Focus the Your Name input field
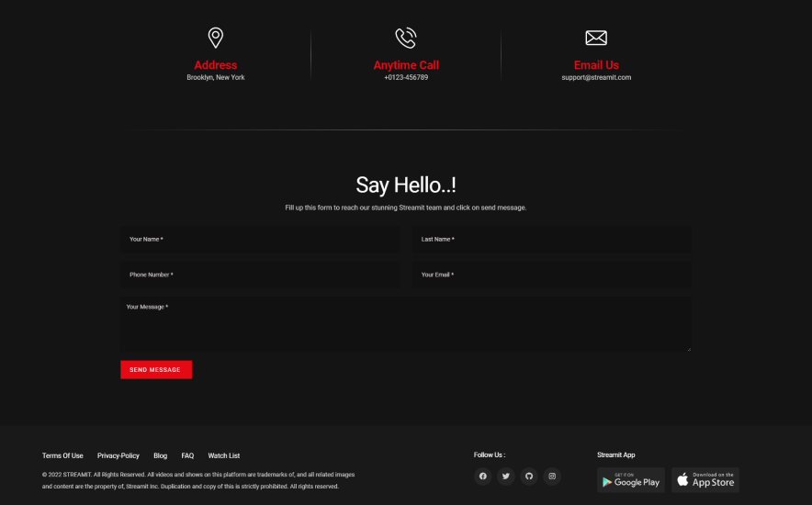The width and height of the screenshot is (812, 505). [259, 240]
